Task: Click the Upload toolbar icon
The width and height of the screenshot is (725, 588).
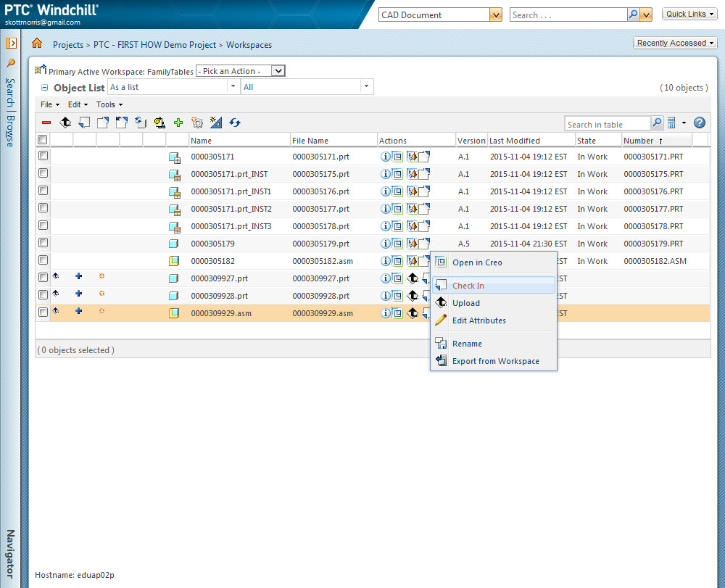Action: (65, 123)
